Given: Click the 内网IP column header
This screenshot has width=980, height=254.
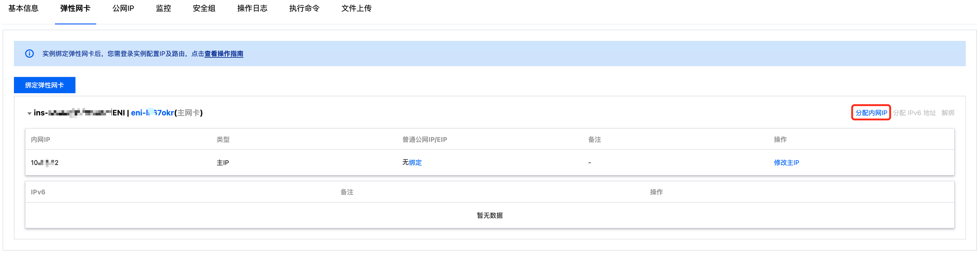Looking at the screenshot, I should (40, 139).
